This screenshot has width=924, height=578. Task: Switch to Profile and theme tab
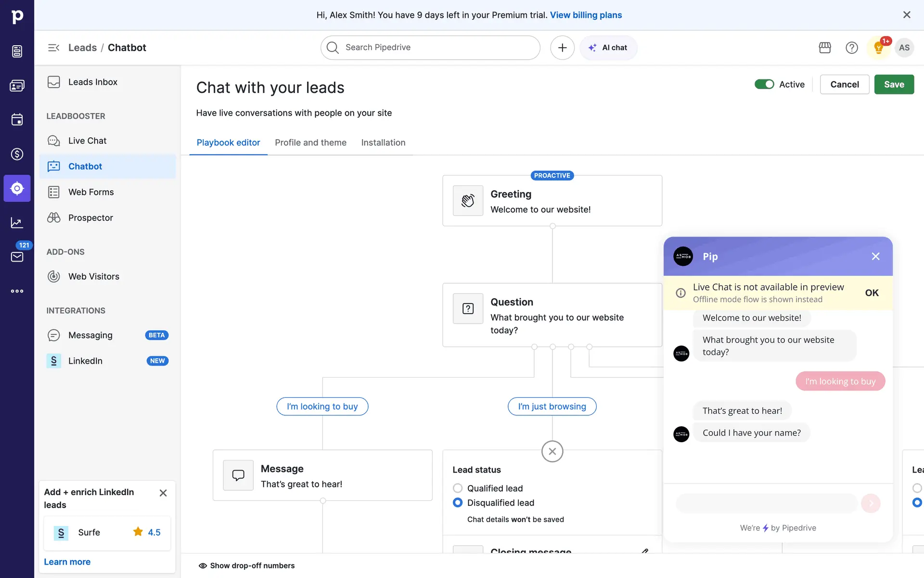[x=310, y=143]
